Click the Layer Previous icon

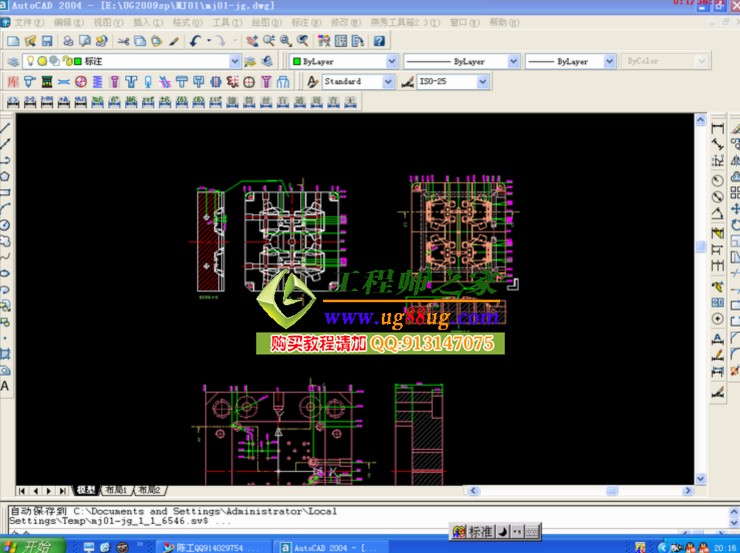point(267,61)
